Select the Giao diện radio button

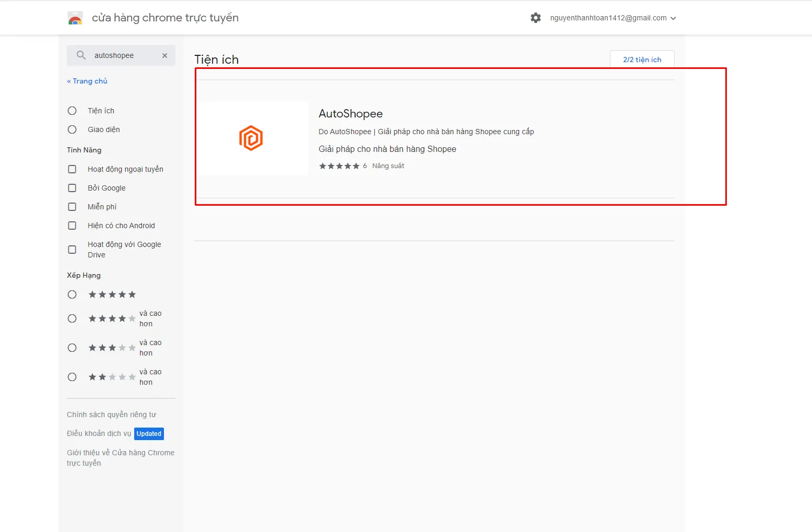tap(72, 129)
